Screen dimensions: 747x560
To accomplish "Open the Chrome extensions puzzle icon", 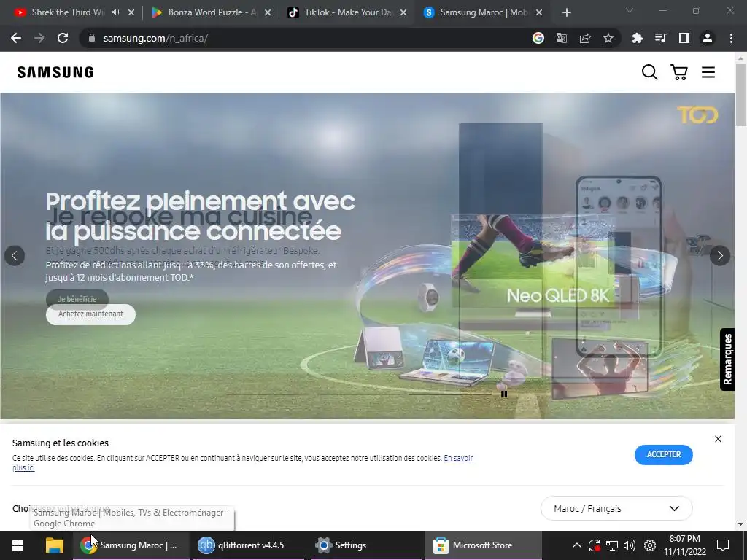I will pyautogui.click(x=637, y=38).
